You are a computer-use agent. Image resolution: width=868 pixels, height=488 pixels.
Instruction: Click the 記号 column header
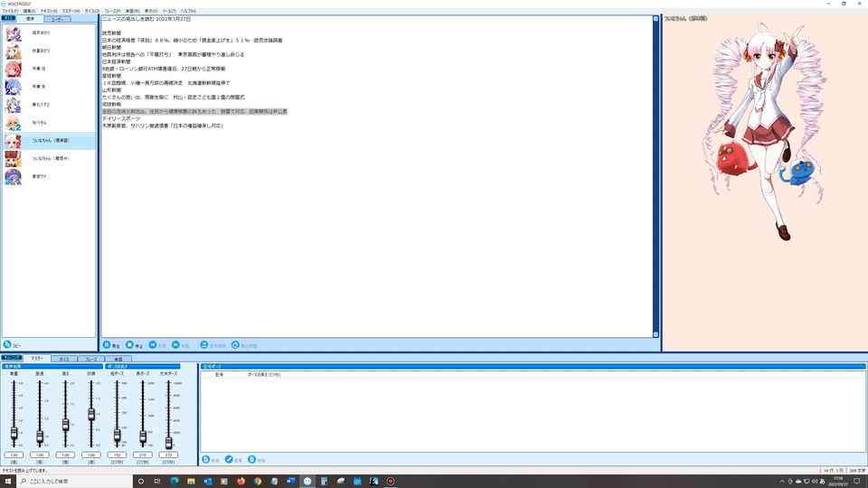219,374
